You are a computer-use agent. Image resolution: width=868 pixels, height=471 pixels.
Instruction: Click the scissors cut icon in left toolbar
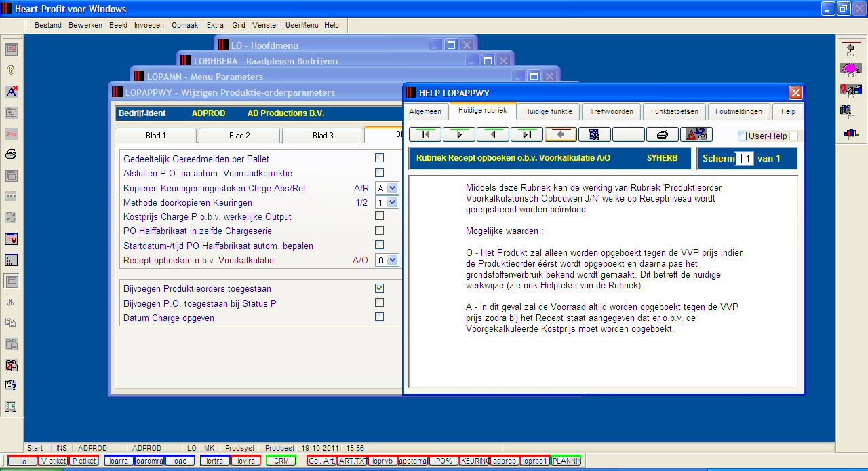coord(12,301)
